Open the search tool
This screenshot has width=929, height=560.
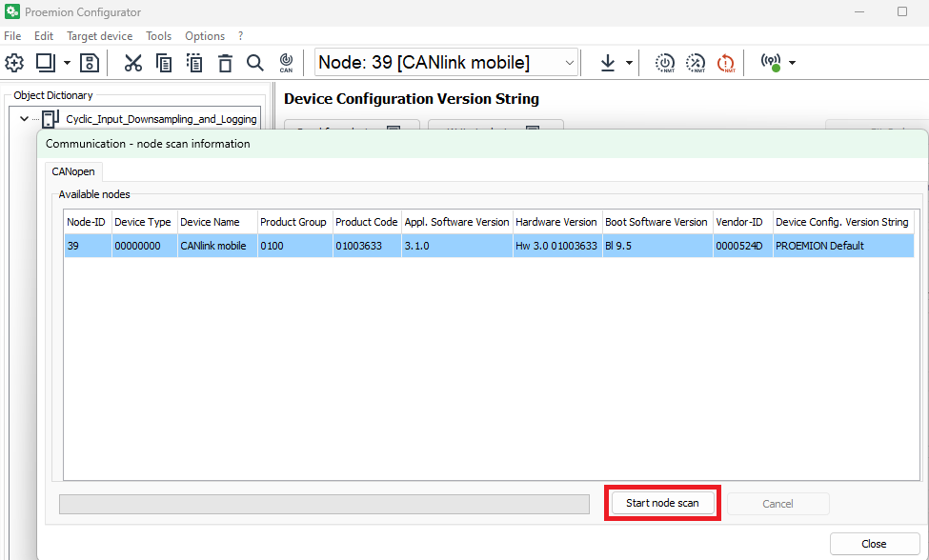[255, 63]
